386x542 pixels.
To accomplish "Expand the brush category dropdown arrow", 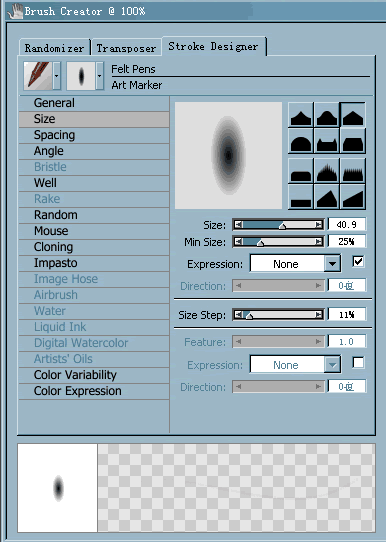I will pyautogui.click(x=57, y=76).
